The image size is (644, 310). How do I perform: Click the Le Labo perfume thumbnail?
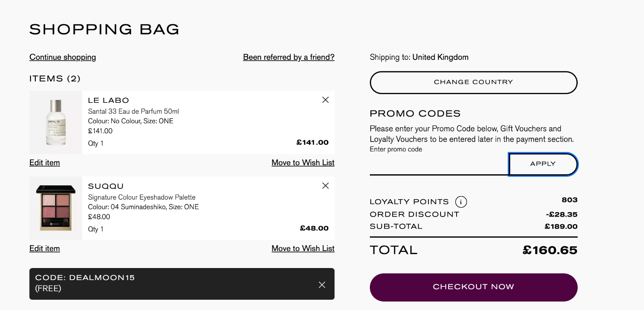56,122
